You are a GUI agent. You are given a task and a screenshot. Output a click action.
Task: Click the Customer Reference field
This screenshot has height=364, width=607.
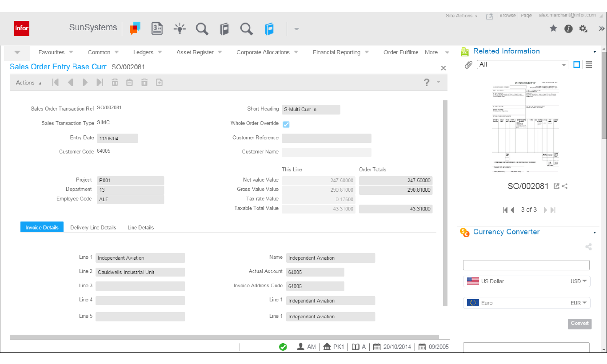point(327,138)
